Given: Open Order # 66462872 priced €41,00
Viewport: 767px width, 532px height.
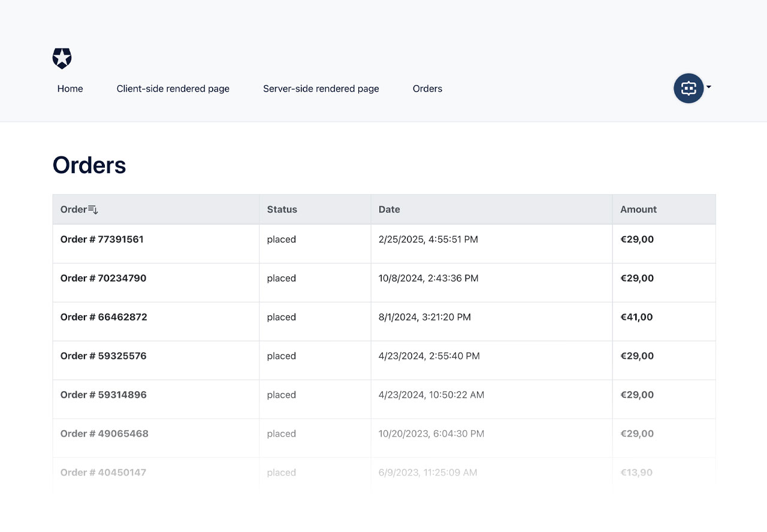Looking at the screenshot, I should click(104, 317).
